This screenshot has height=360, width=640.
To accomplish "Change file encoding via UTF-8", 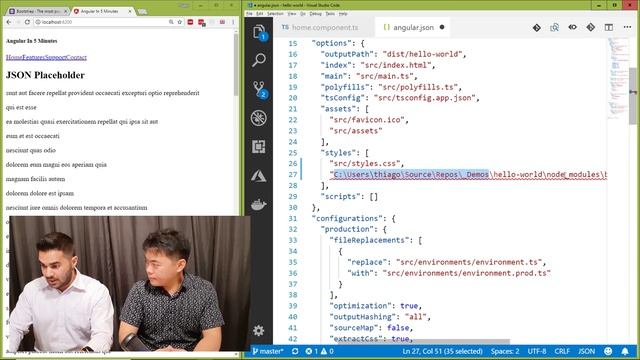I will pos(537,351).
